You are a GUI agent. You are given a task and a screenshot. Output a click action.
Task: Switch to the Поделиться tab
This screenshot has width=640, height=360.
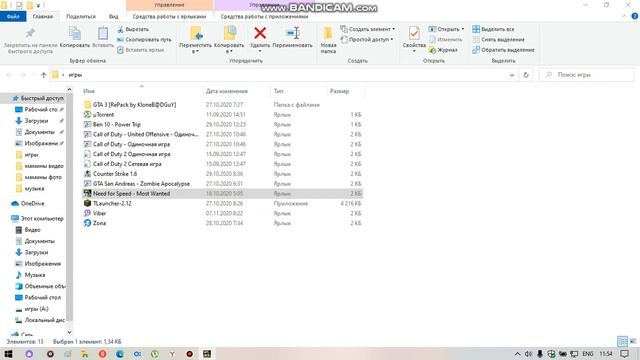[x=81, y=16]
